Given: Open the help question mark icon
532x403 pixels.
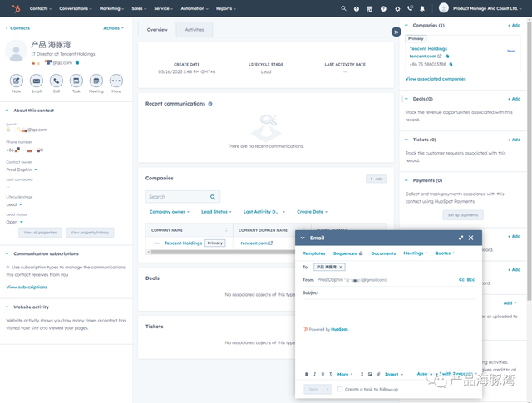Looking at the screenshot, I should [383, 9].
